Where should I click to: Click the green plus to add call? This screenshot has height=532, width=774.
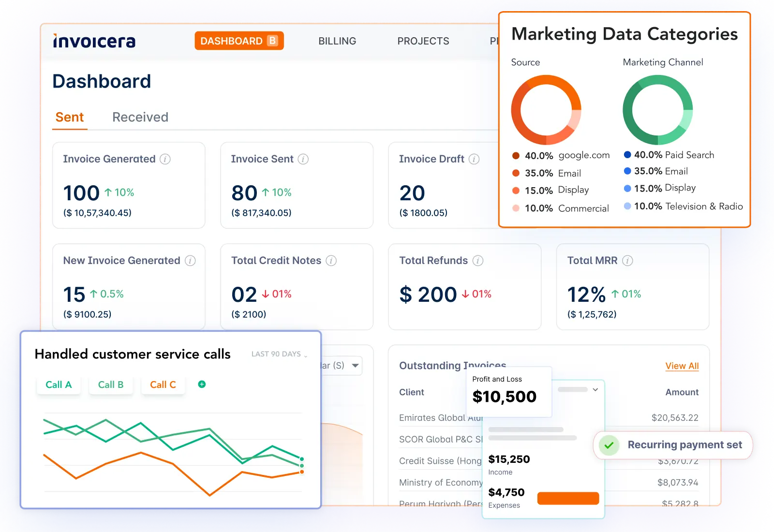[202, 384]
